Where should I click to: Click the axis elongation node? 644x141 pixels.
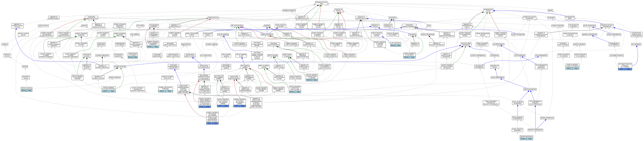coord(636,44)
